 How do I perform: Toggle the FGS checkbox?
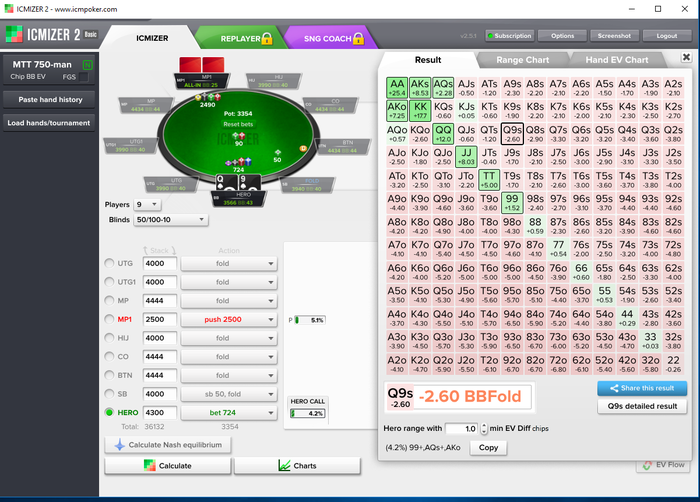click(x=84, y=77)
